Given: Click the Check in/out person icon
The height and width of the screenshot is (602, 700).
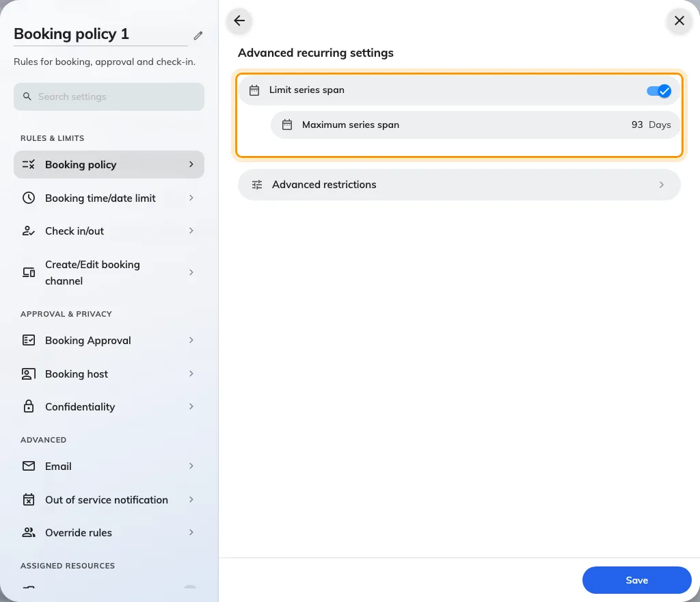Looking at the screenshot, I should pos(29,231).
